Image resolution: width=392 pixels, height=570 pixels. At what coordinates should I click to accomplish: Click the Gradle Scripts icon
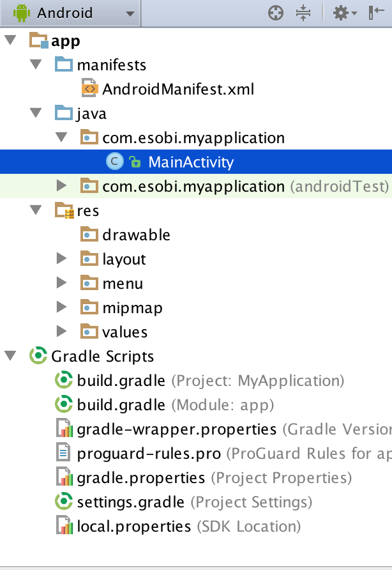(x=38, y=356)
